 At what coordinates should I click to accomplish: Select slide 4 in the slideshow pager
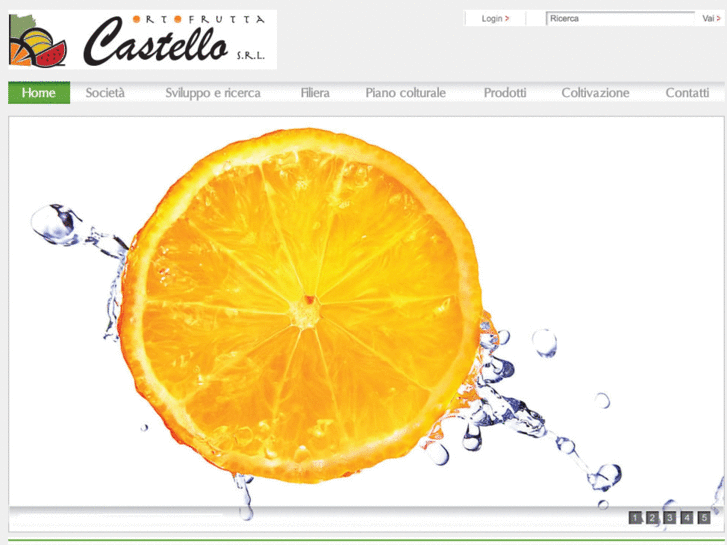click(x=687, y=518)
